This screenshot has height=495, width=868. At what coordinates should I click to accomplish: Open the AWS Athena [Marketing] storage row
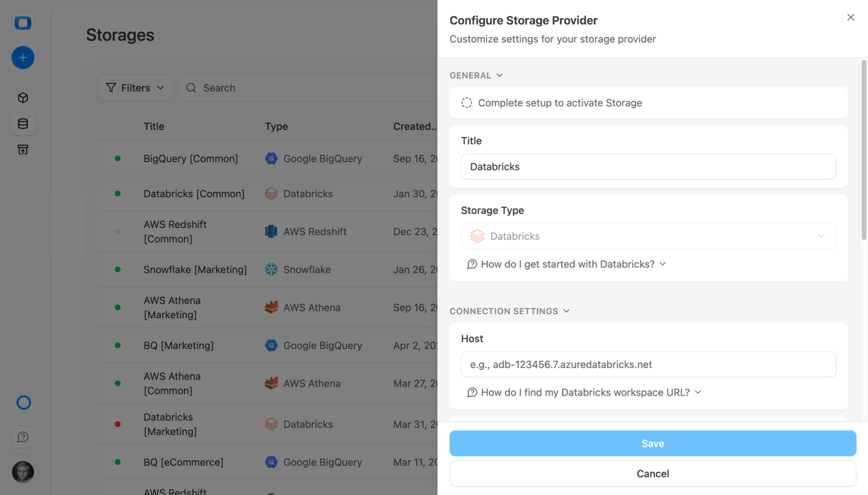pos(268,307)
